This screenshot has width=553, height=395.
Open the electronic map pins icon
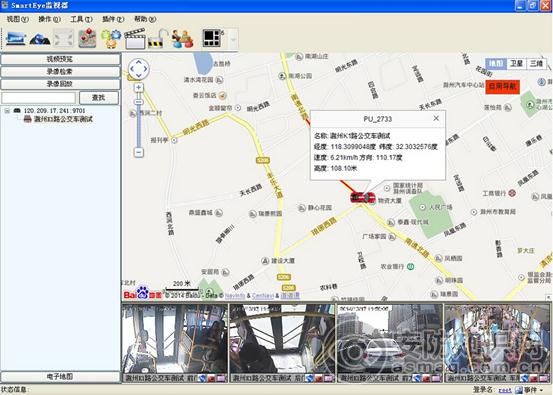[87, 38]
